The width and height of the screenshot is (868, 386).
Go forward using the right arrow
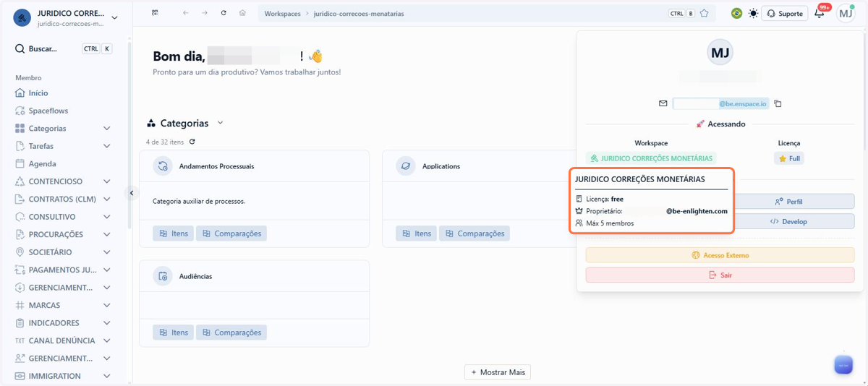[205, 13]
